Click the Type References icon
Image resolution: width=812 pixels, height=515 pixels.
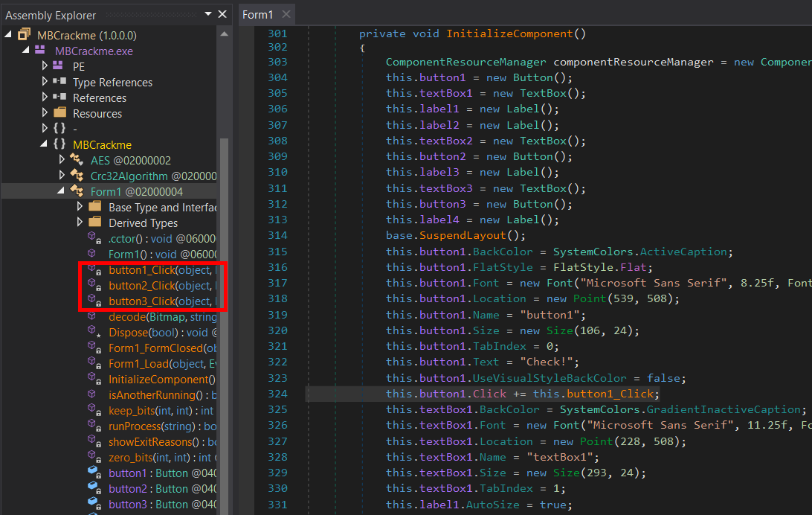click(60, 81)
